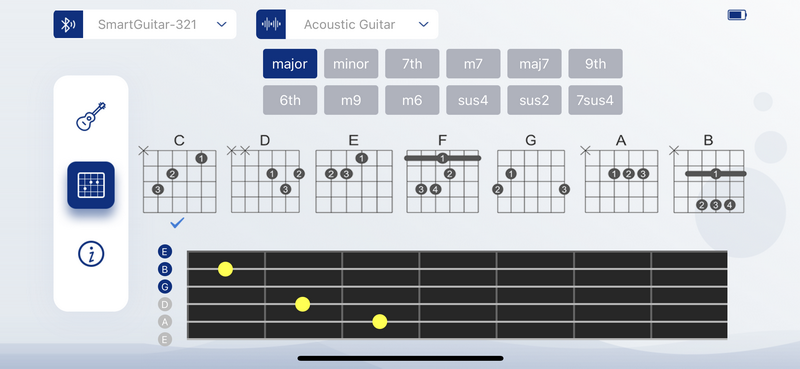
Task: Expand the SmartGuitar-321 device dropdown
Action: (145, 24)
